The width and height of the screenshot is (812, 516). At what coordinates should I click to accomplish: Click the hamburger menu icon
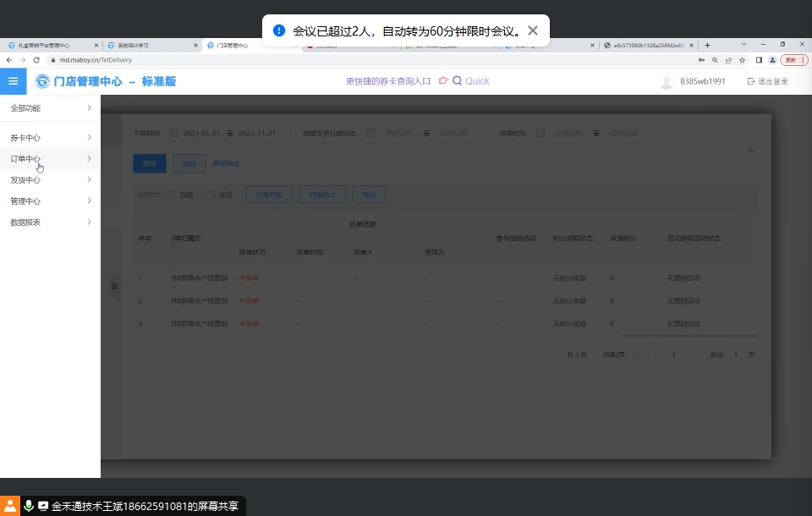13,81
